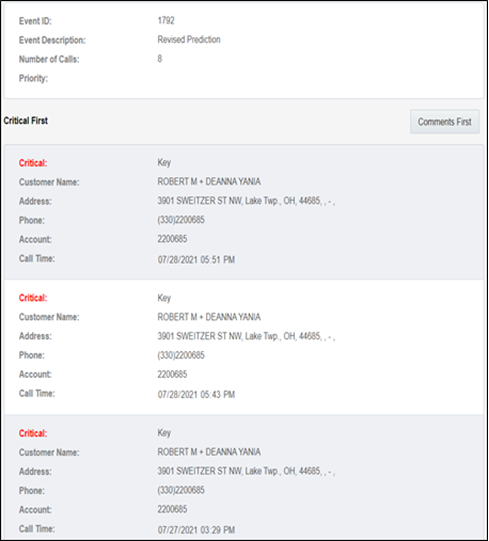The height and width of the screenshot is (541, 489).
Task: Select call time 07/28/2021 05:51 PM
Action: [x=196, y=259]
